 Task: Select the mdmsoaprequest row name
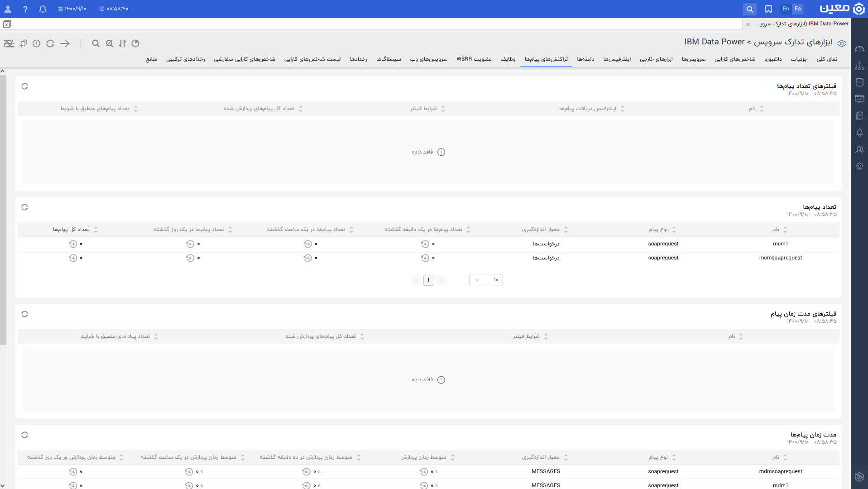[780, 471]
